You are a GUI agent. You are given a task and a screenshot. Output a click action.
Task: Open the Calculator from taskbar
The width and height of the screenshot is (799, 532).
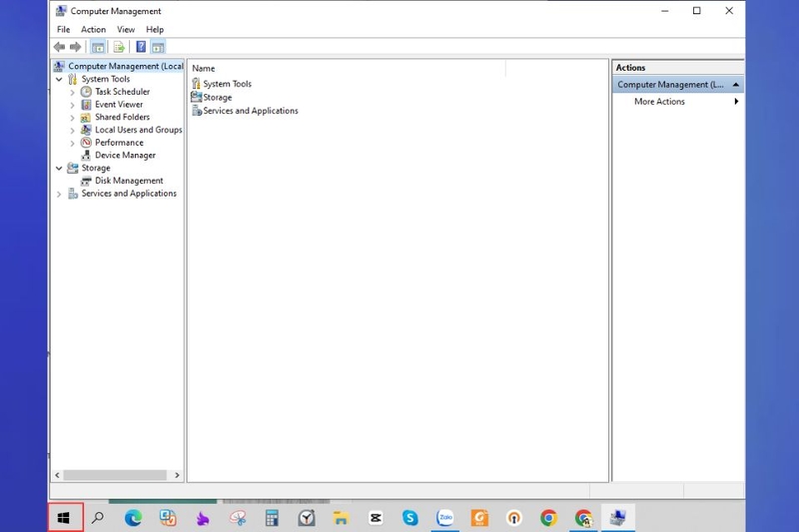coord(272,518)
